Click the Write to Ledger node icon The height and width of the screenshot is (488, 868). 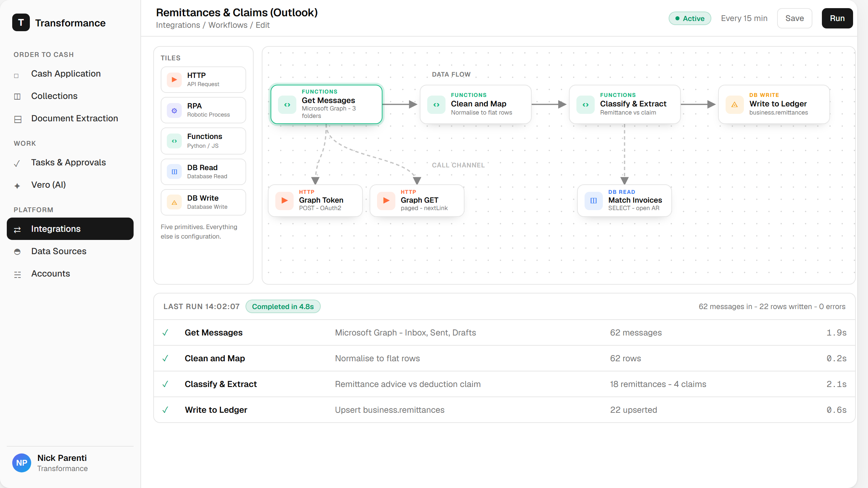point(735,105)
